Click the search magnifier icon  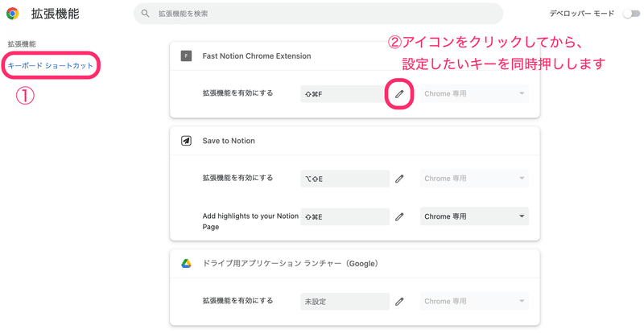[145, 14]
